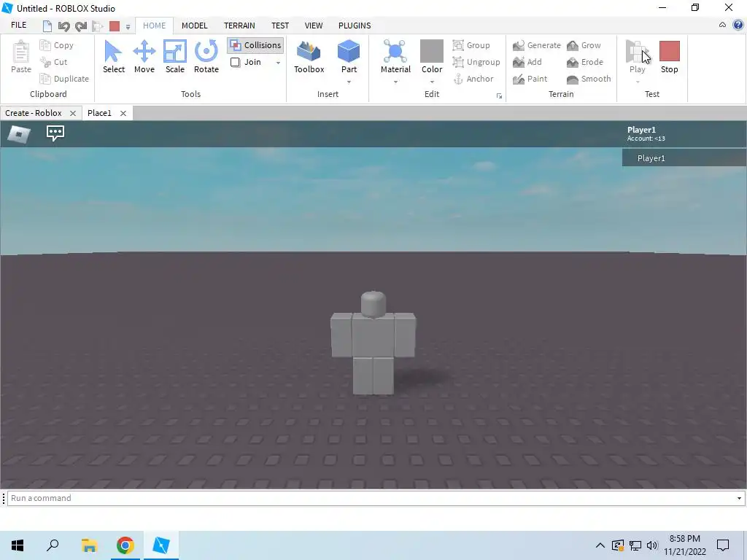Close the Create - Roblox tab
The image size is (747, 560).
[73, 113]
